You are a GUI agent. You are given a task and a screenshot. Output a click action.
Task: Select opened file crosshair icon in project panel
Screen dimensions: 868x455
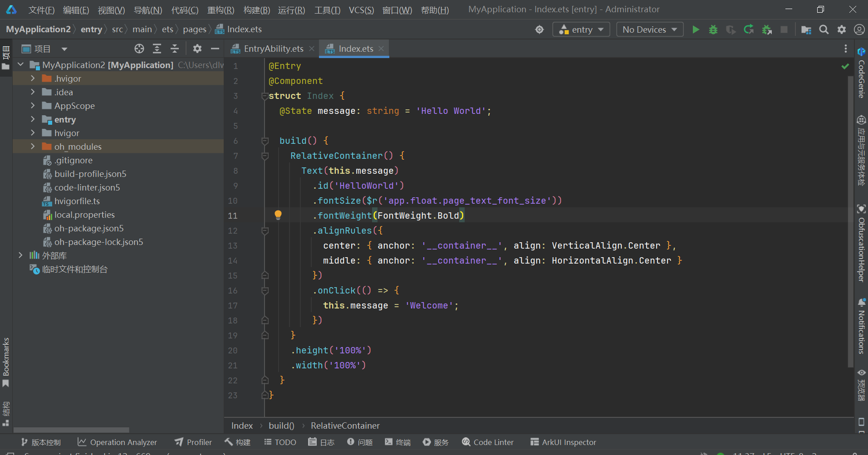139,49
